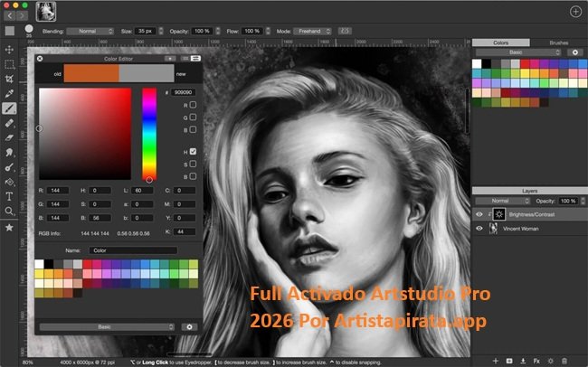Open the star Favorites tool
The width and height of the screenshot is (588, 367).
[9, 228]
